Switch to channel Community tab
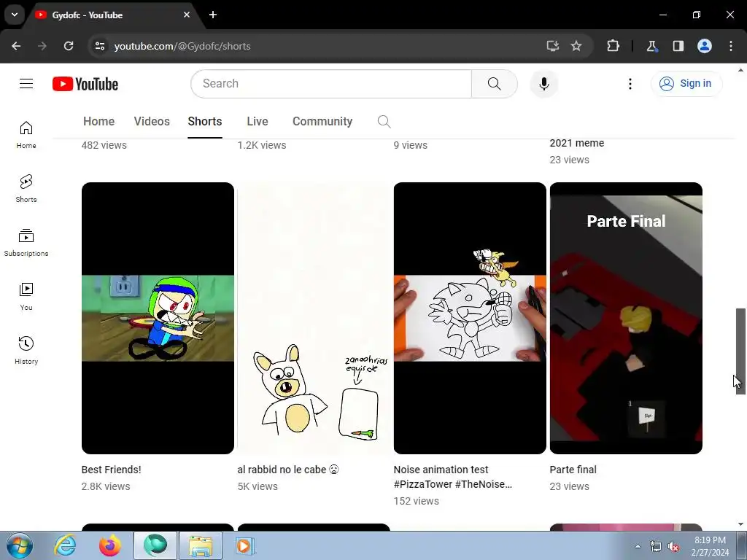747x560 pixels. (x=322, y=122)
